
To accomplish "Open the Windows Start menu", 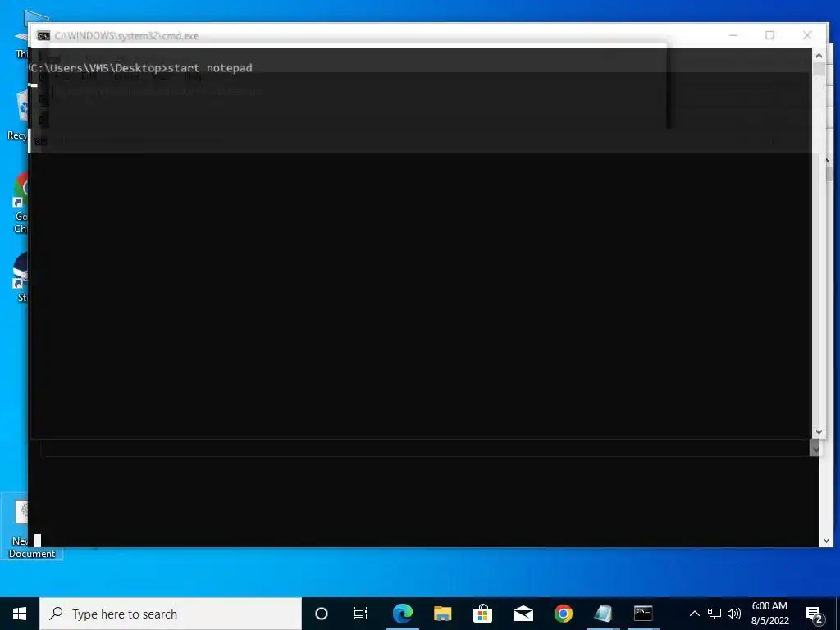I will click(20, 614).
